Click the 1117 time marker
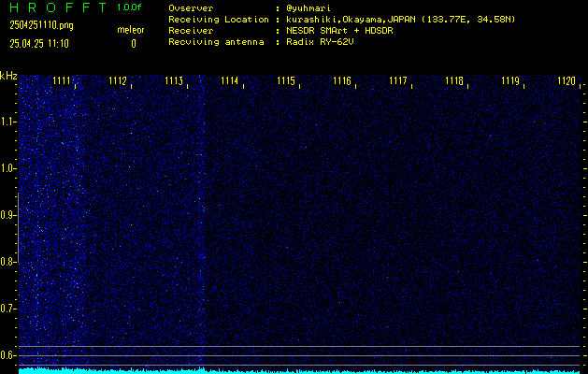The image size is (588, 374). [x=398, y=80]
